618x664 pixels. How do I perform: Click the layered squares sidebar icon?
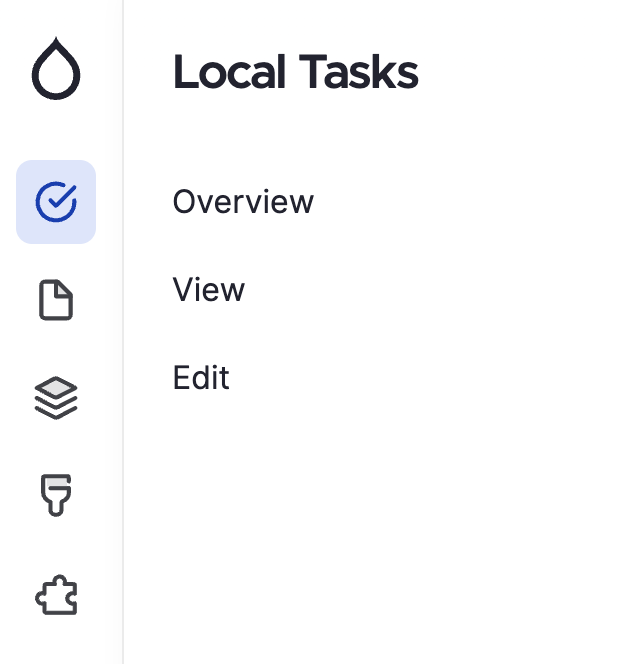pos(56,398)
